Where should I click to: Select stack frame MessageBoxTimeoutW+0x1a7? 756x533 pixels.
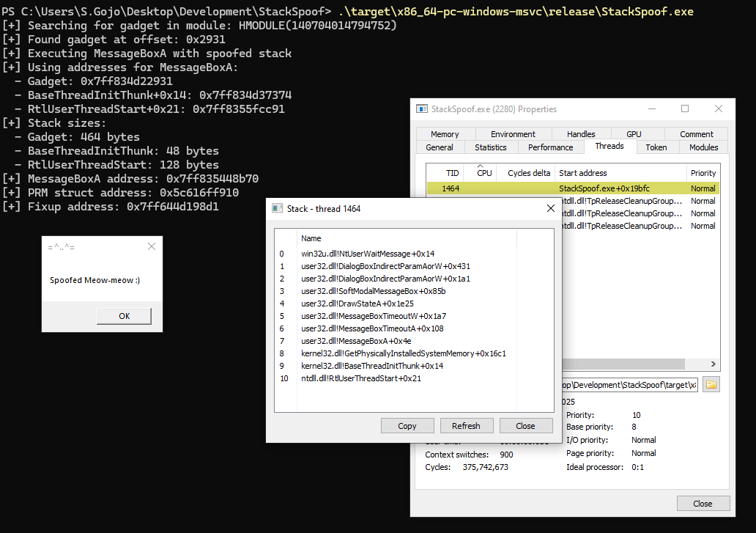coord(373,317)
